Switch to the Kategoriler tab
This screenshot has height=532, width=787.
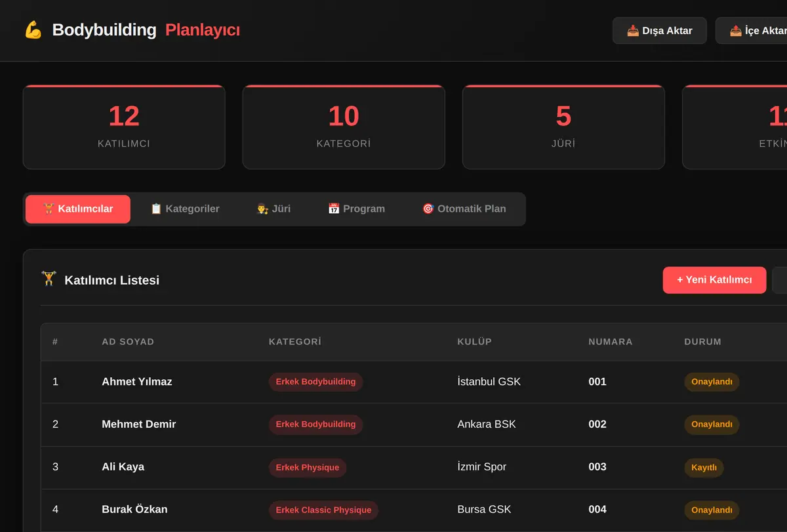[x=185, y=209]
